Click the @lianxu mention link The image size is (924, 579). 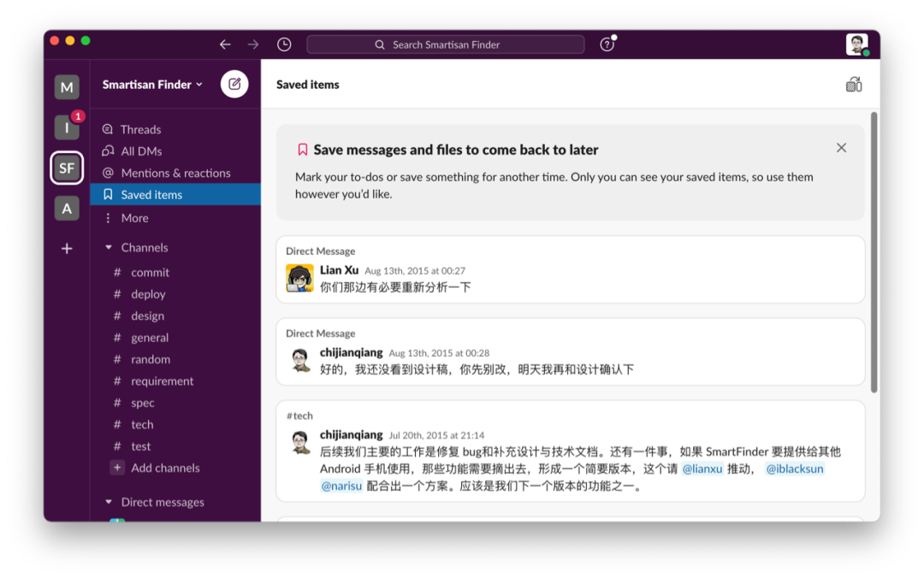pyautogui.click(x=702, y=469)
